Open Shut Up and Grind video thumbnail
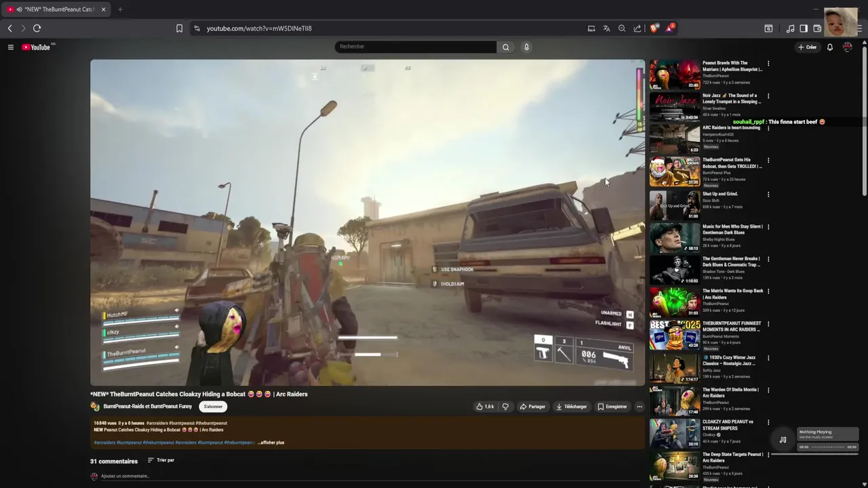The width and height of the screenshot is (868, 488). pos(675,205)
